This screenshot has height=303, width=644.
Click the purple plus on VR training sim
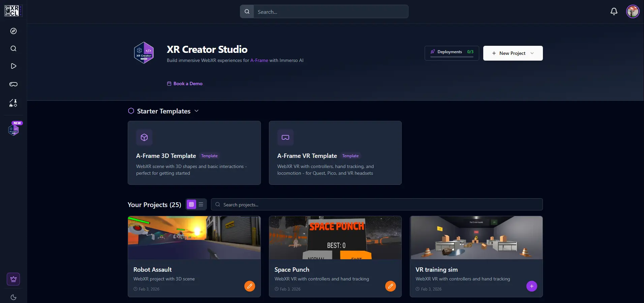point(531,286)
